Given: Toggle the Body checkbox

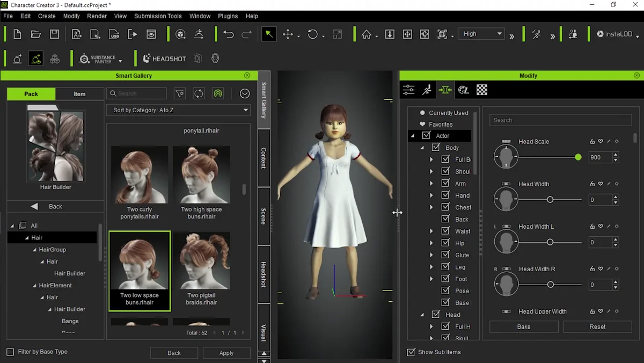Looking at the screenshot, I should pos(436,148).
